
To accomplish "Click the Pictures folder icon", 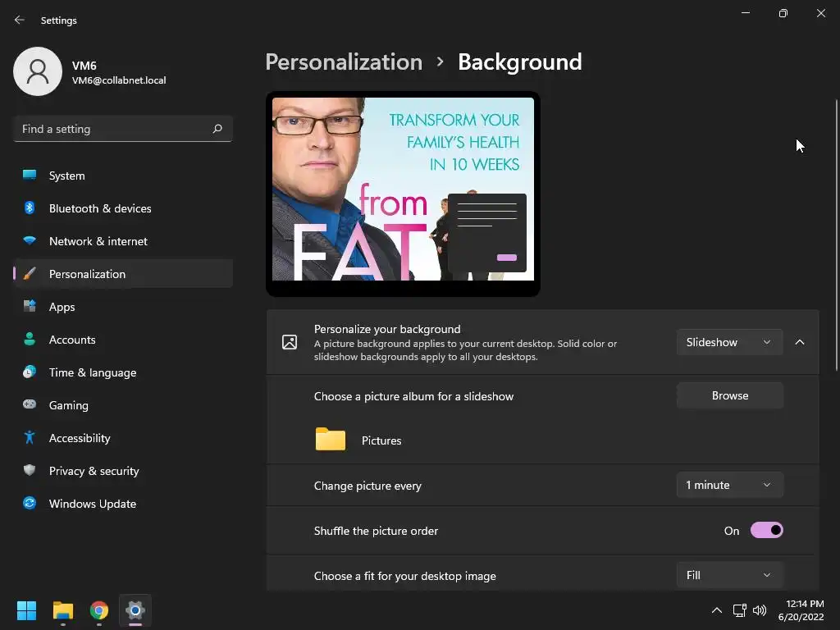I will click(x=330, y=440).
